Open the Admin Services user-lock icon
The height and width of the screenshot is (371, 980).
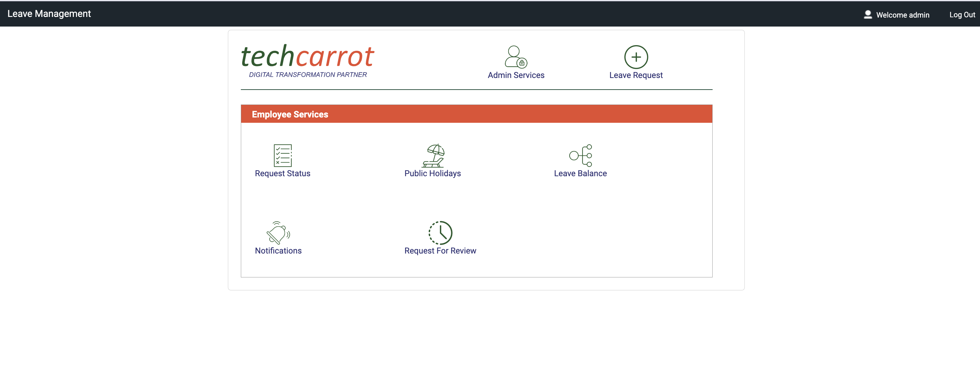(516, 57)
